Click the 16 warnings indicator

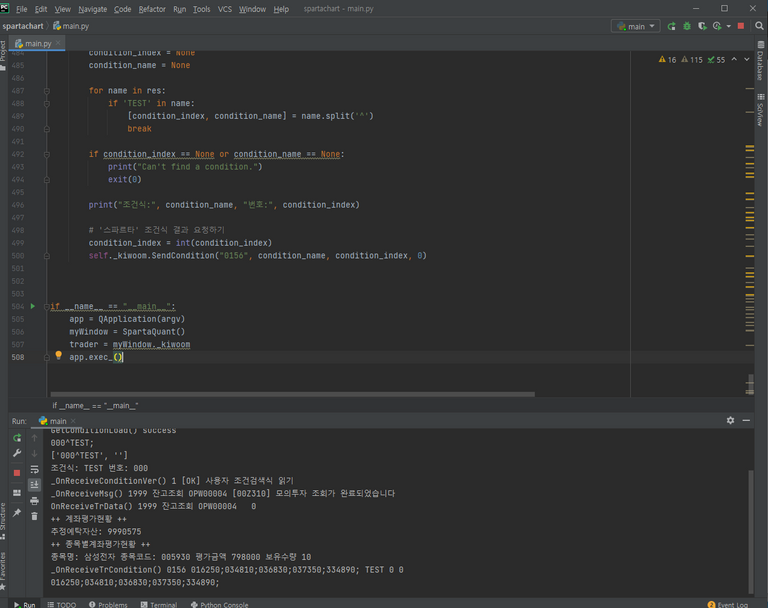pyautogui.click(x=667, y=60)
